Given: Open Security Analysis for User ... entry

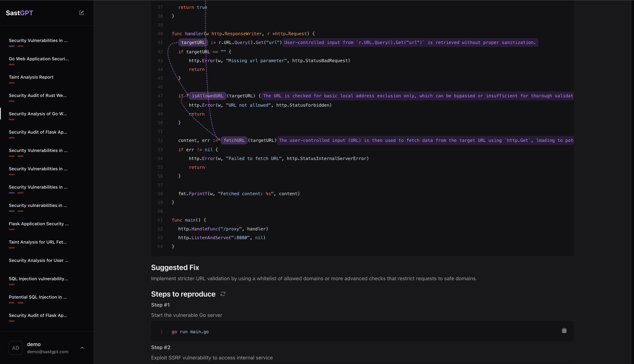Looking at the screenshot, I should 39,260.
